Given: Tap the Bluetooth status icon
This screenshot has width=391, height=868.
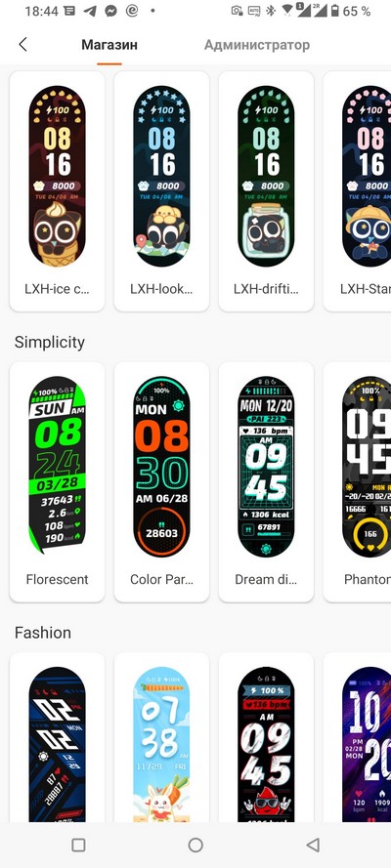Looking at the screenshot, I should [270, 11].
